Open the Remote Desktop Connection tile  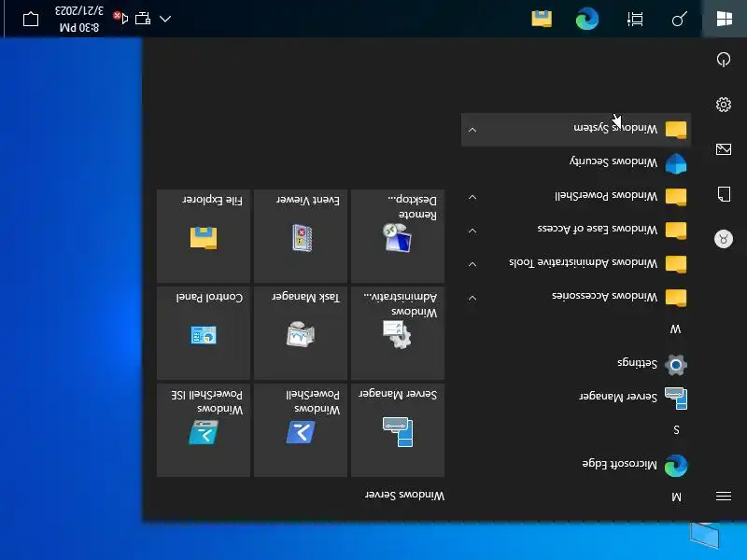pyautogui.click(x=398, y=236)
